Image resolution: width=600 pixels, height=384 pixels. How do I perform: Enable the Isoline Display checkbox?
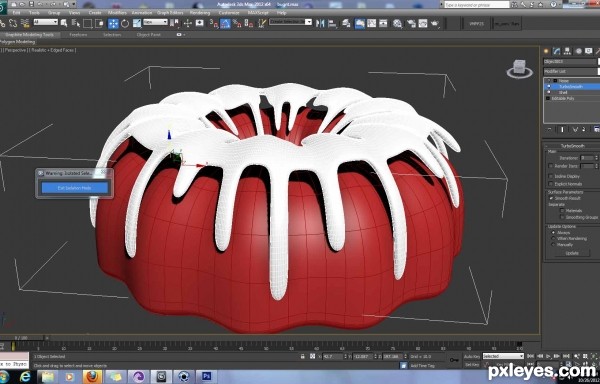tap(551, 176)
